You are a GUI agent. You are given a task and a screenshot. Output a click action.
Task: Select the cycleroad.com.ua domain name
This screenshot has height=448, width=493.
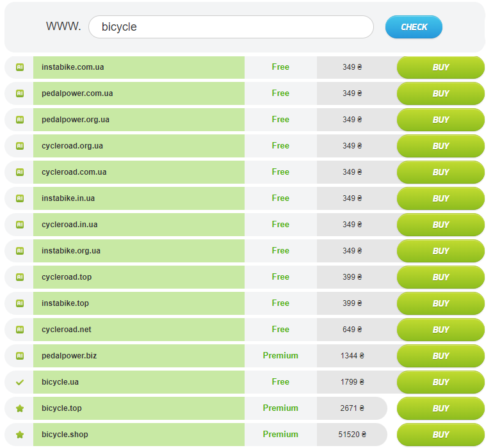pos(74,172)
